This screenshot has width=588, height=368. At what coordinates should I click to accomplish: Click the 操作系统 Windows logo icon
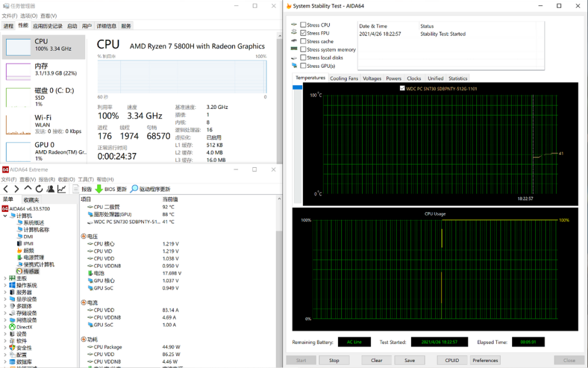pos(12,285)
